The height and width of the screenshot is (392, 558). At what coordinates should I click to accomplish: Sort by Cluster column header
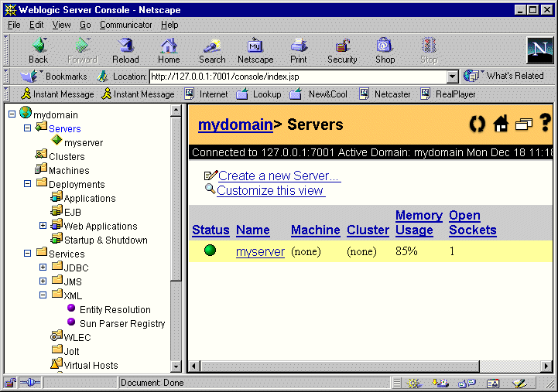(x=368, y=230)
